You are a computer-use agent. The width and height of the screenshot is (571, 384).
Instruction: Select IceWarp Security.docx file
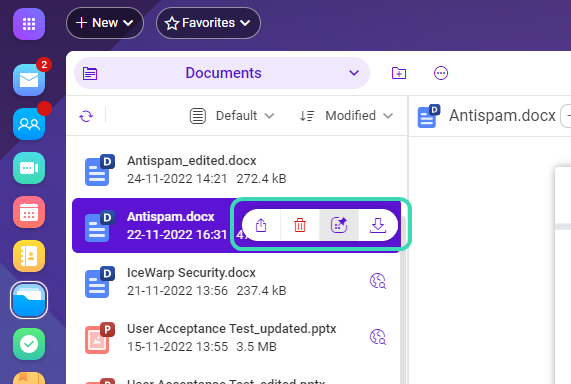pos(237,282)
